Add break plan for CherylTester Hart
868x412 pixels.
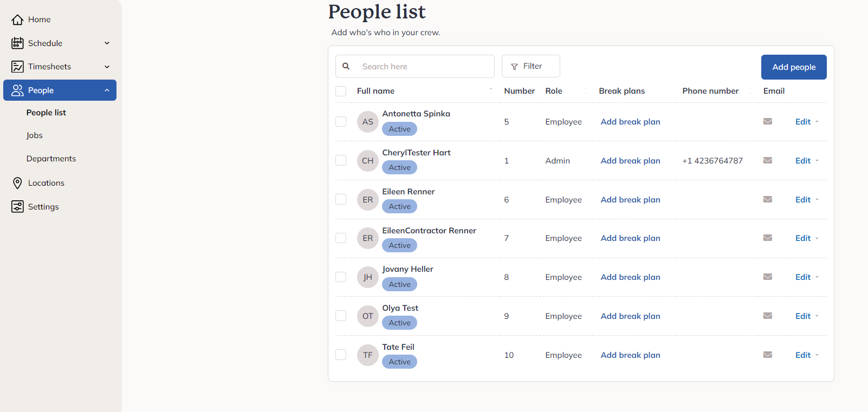click(630, 161)
